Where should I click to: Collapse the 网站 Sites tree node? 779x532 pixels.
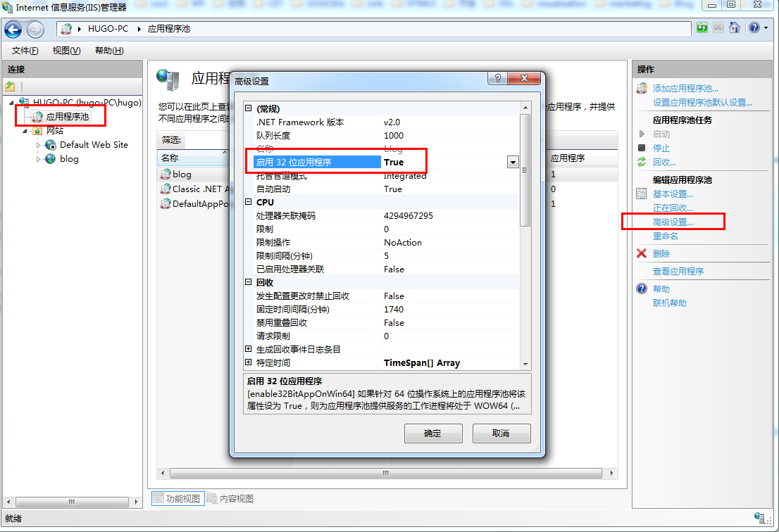25,131
